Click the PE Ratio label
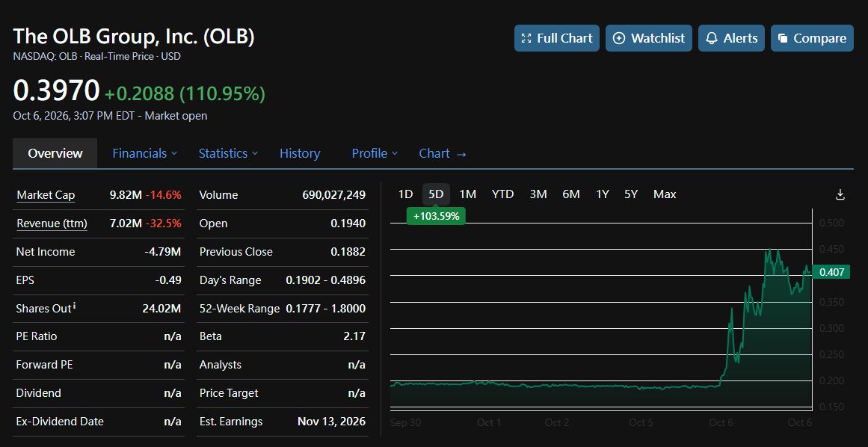This screenshot has width=868, height=447. (37, 336)
